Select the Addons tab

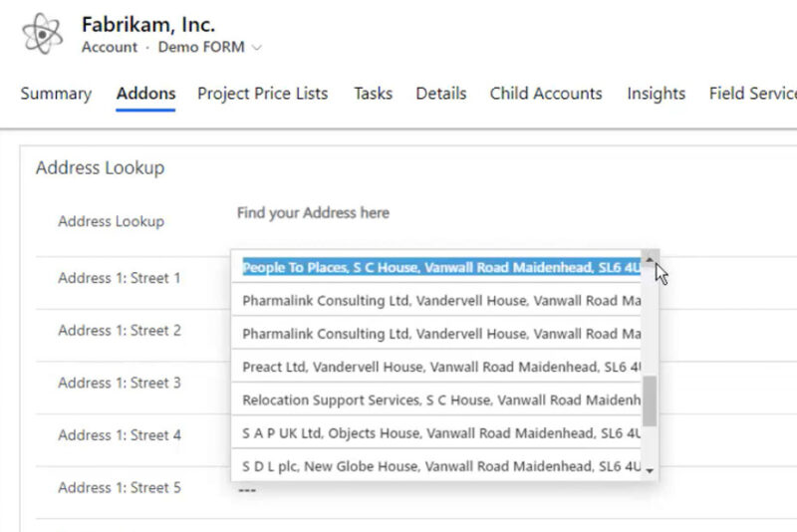click(145, 94)
